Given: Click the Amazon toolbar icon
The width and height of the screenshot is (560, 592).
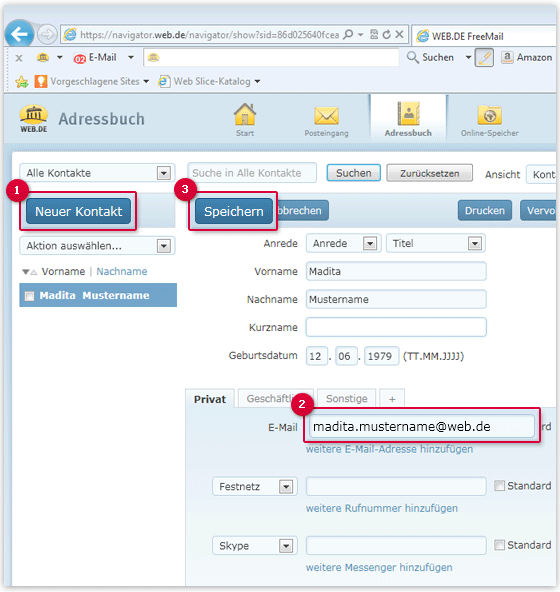Looking at the screenshot, I should (x=507, y=58).
